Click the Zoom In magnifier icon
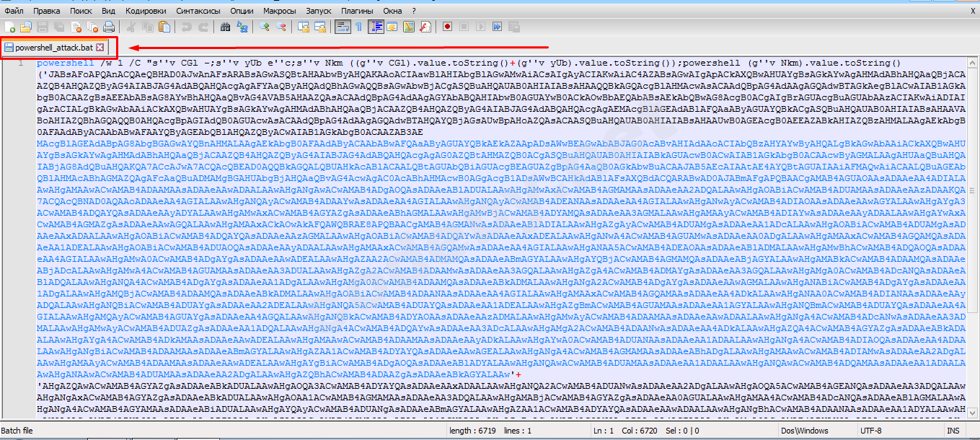The width and height of the screenshot is (980, 440). coord(265,27)
